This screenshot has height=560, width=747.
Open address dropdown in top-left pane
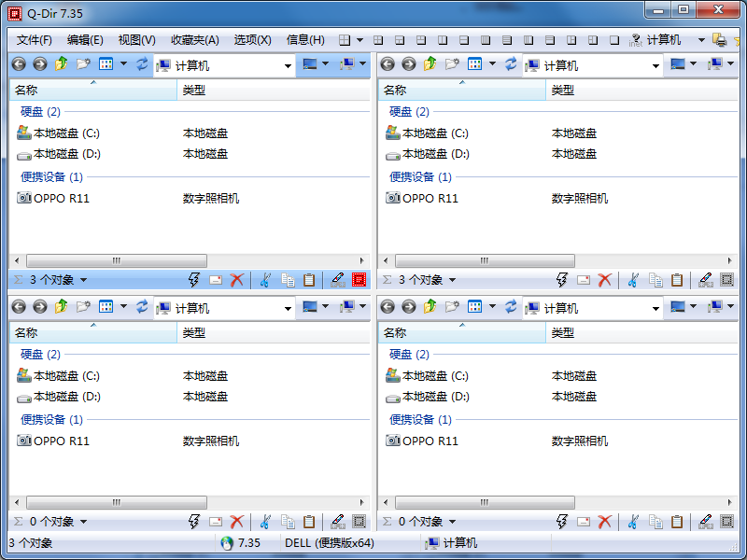pos(288,66)
